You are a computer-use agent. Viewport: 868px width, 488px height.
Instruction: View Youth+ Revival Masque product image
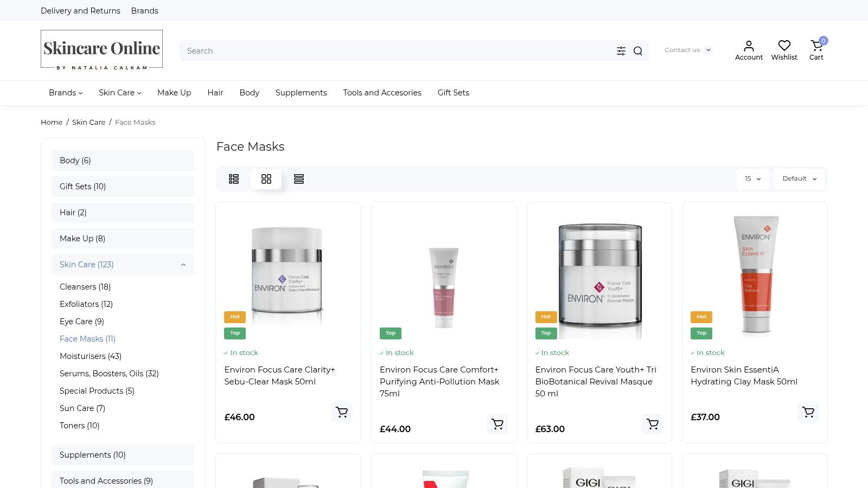coord(599,277)
